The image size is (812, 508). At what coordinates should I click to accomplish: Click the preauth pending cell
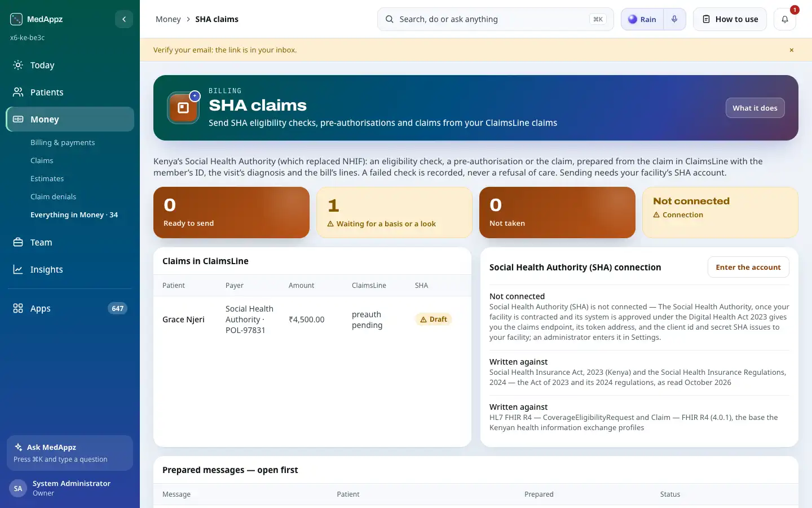pos(367,319)
